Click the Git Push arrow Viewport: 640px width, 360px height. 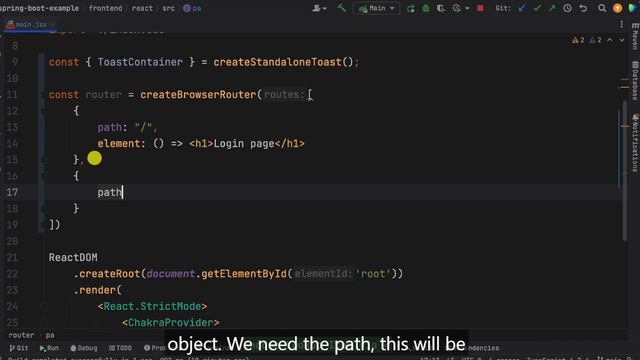click(552, 8)
